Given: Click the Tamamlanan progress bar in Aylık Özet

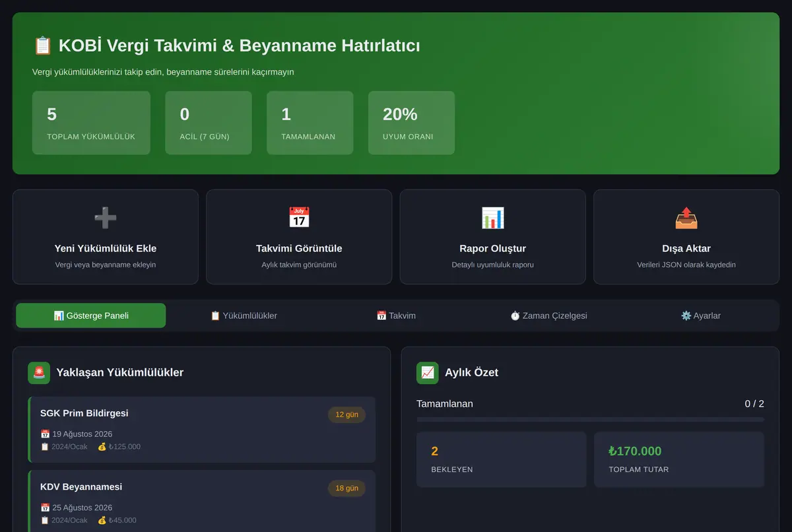Looking at the screenshot, I should point(590,420).
